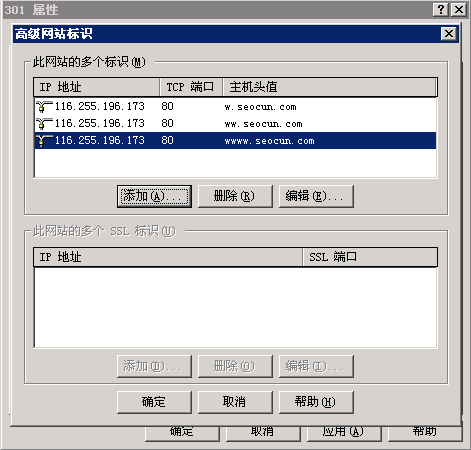Viewport: 471px width, 450px height.
Task: Click the IP address in the w.seocun.com row
Action: (100, 107)
